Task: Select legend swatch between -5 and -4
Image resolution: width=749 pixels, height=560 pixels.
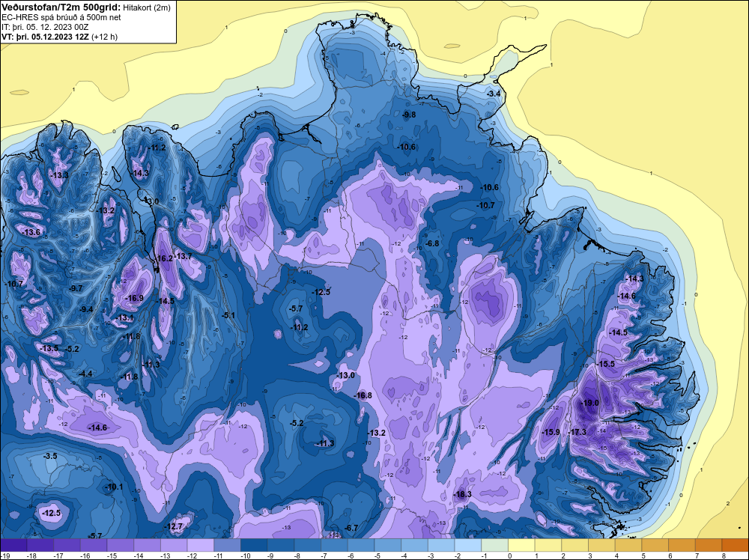Action: click(388, 545)
